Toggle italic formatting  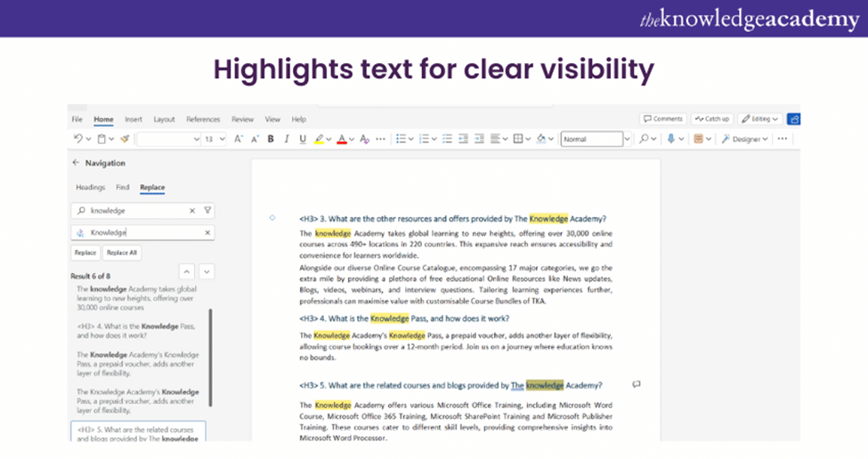[287, 139]
